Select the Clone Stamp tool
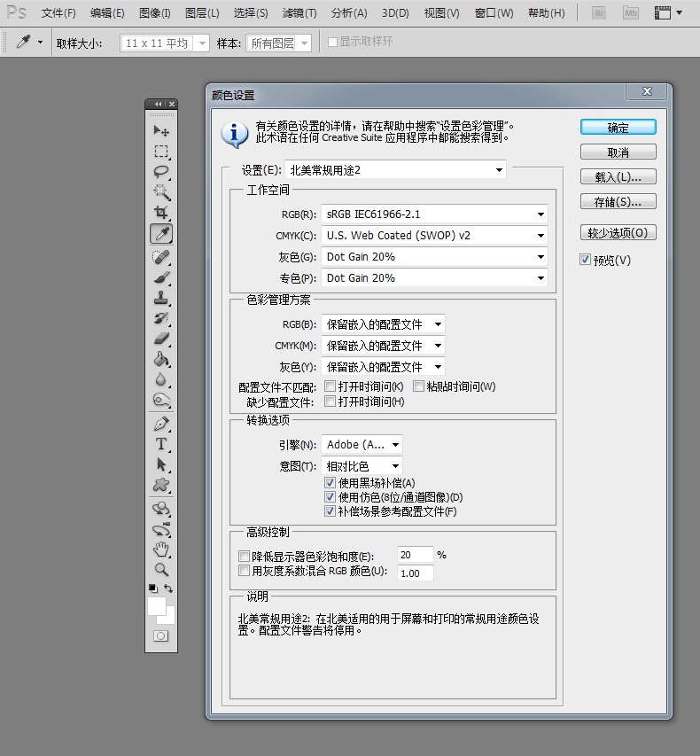 pos(161,298)
